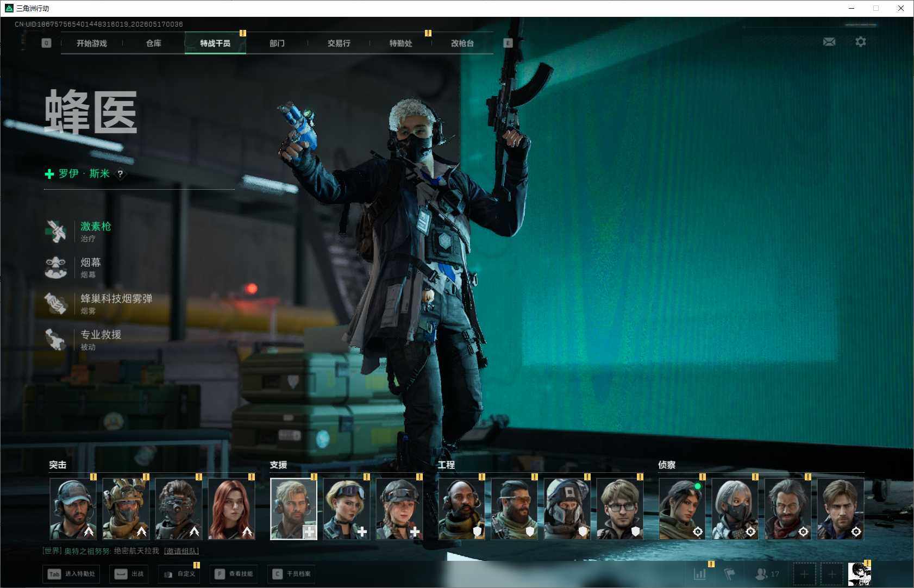Image resolution: width=914 pixels, height=588 pixels.
Task: Add teammate in the first empty plus slot
Action: tap(804, 574)
